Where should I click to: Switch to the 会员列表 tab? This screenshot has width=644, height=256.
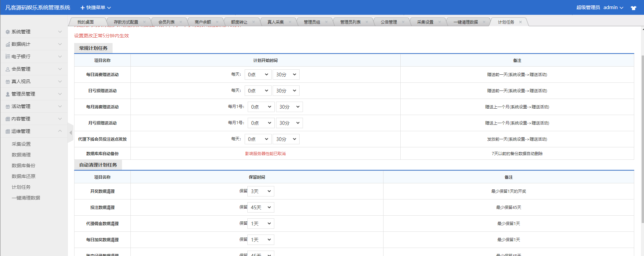click(166, 22)
